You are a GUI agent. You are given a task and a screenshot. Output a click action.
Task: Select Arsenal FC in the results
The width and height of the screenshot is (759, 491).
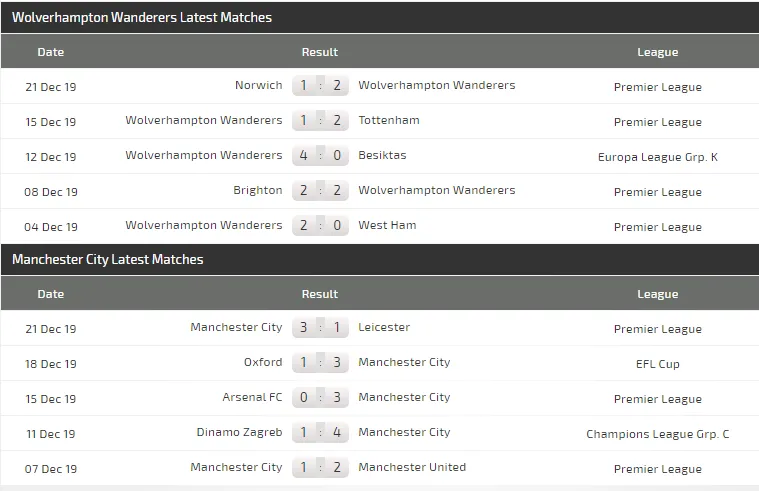252,398
